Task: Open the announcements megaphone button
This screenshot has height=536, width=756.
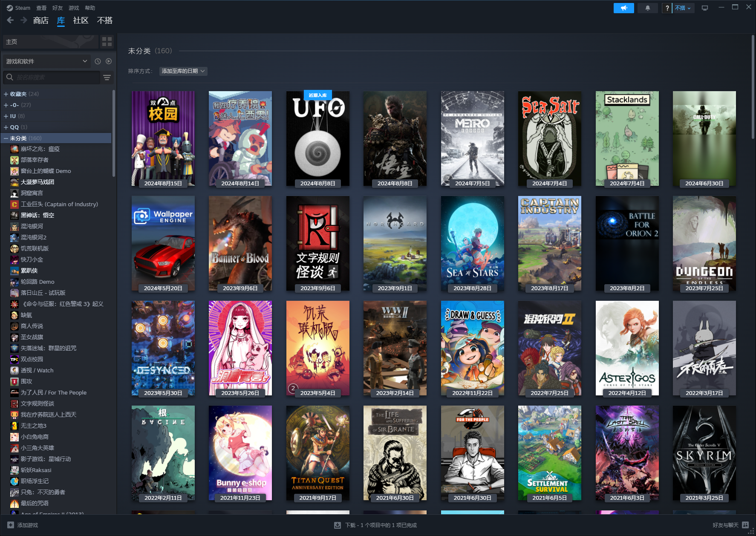Action: (623, 8)
